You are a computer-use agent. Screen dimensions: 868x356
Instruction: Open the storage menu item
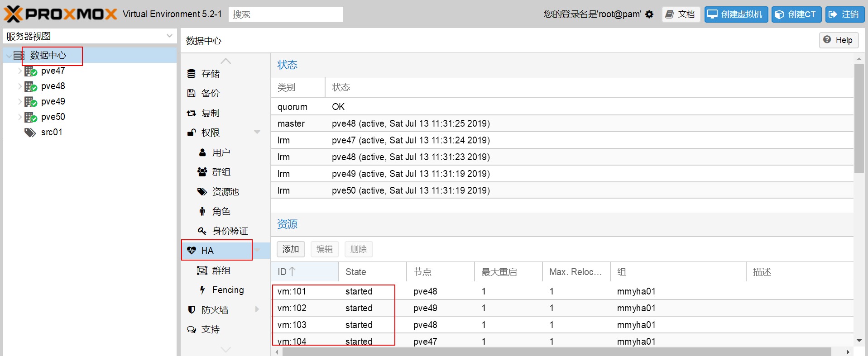click(225, 74)
